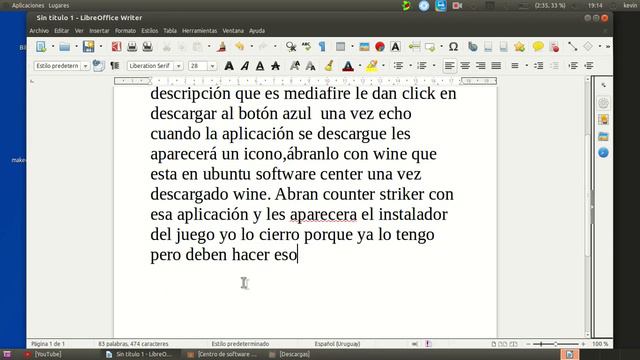Open the font name dropdown arrow

click(x=178, y=66)
